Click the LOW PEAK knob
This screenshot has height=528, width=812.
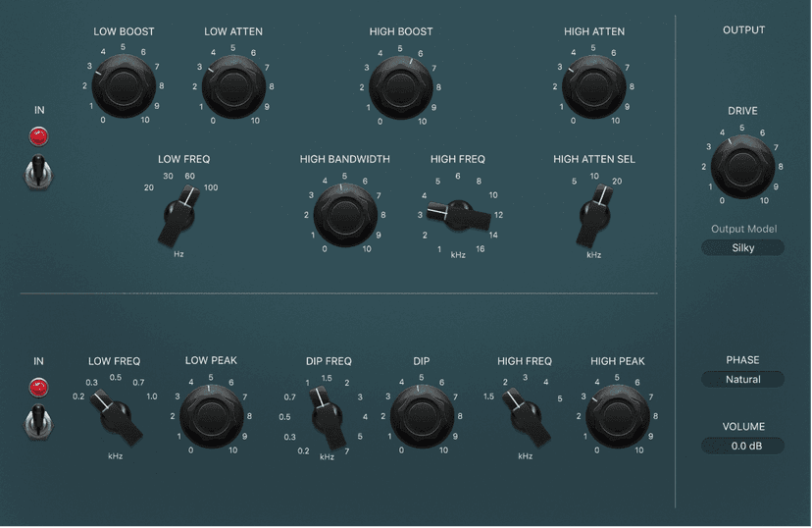(211, 416)
